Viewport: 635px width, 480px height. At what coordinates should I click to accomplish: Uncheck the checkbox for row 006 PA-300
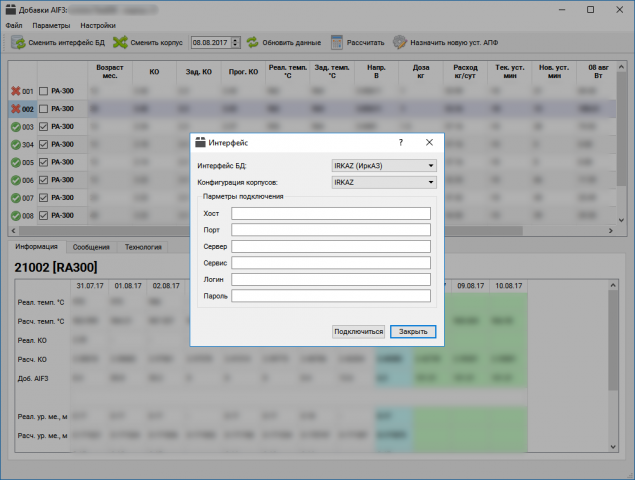(43, 180)
